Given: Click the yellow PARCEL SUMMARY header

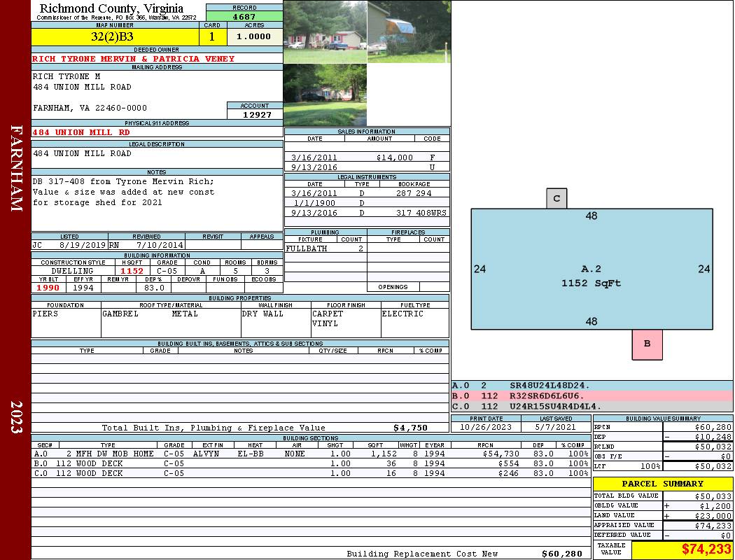Looking at the screenshot, I should [663, 484].
